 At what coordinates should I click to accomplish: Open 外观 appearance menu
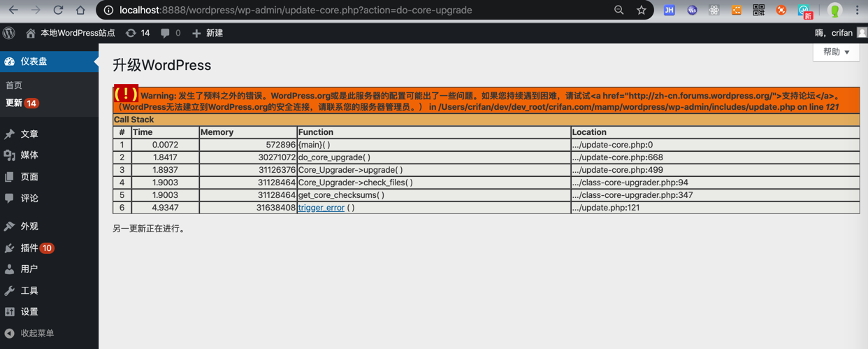pyautogui.click(x=49, y=227)
